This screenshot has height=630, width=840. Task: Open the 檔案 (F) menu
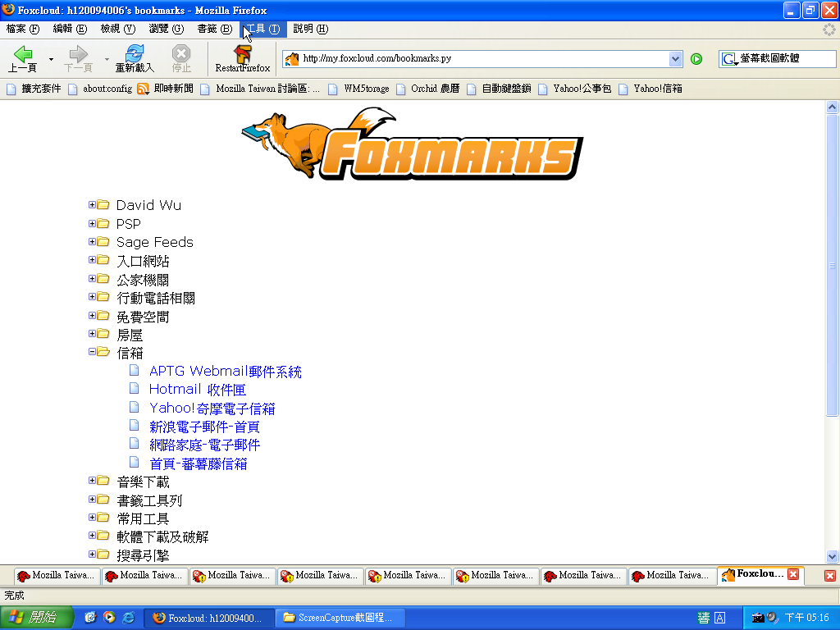[x=22, y=29]
